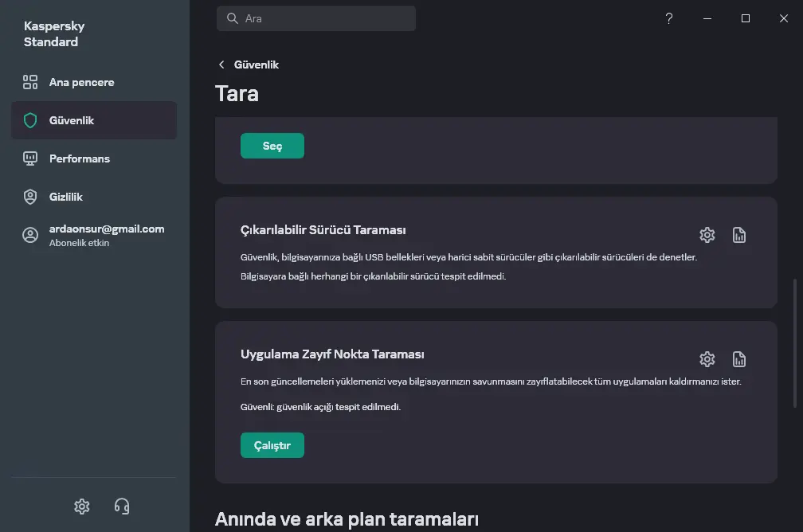Viewport: 803px width, 532px height.
Task: Open the Gizlilik section
Action: click(94, 197)
